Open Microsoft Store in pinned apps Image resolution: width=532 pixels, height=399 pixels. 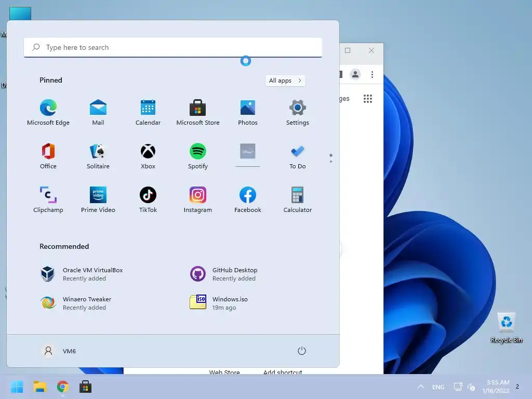(198, 112)
